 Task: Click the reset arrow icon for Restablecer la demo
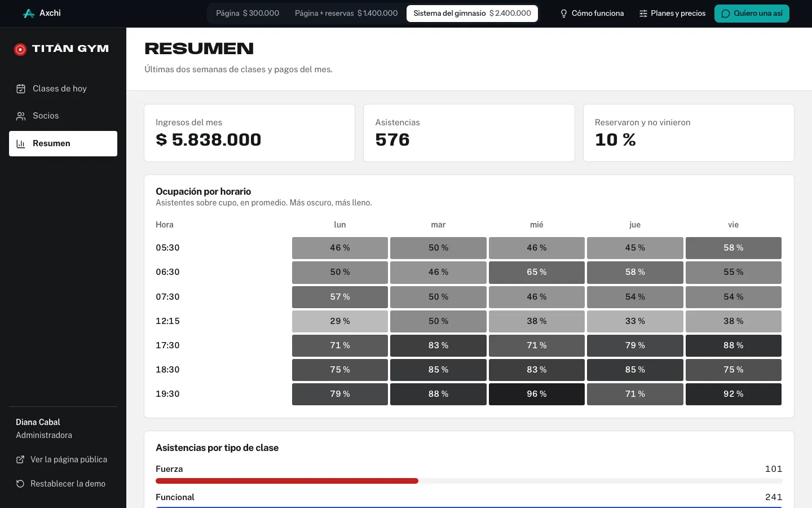click(x=20, y=484)
